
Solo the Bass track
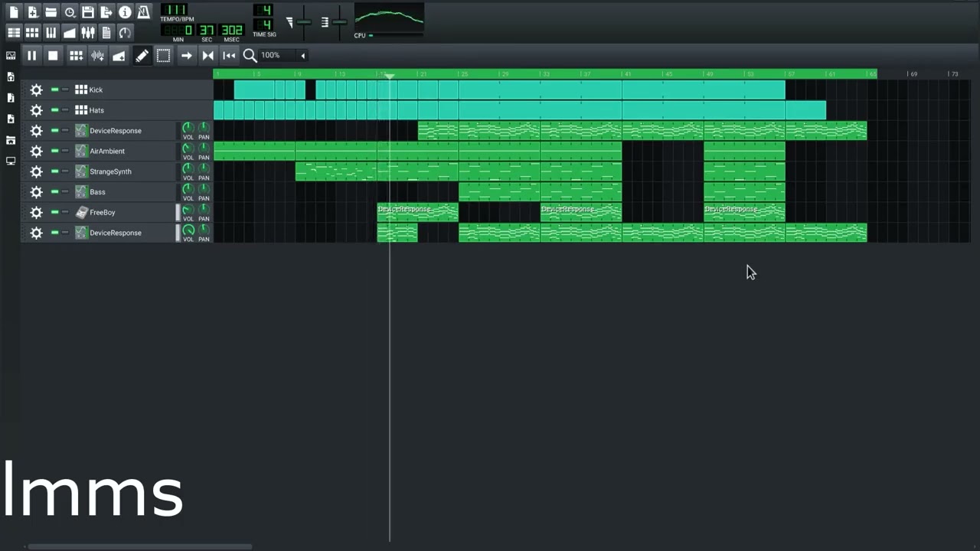(65, 192)
